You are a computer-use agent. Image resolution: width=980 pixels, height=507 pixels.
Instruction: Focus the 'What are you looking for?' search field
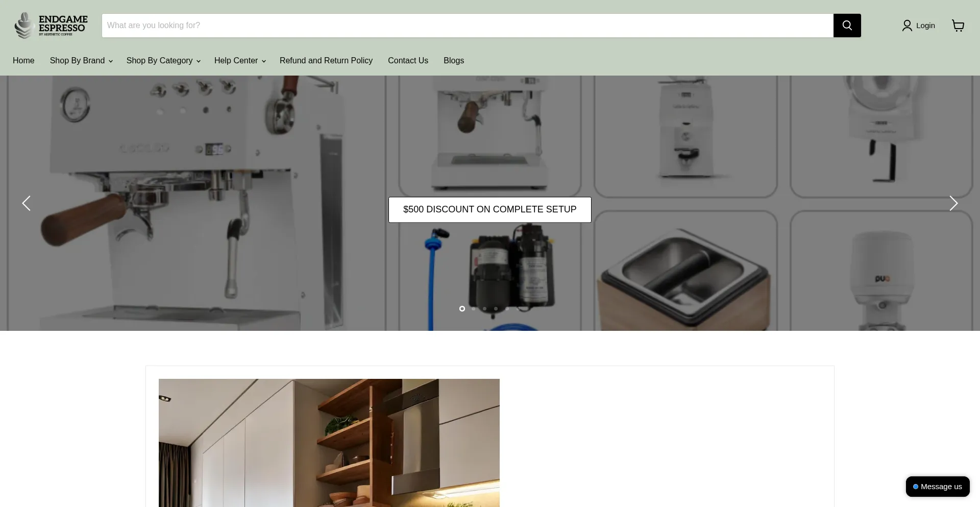468,26
